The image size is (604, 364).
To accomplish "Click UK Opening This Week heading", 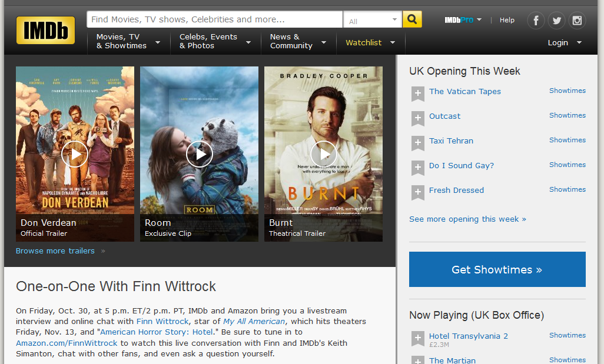I will click(x=464, y=71).
